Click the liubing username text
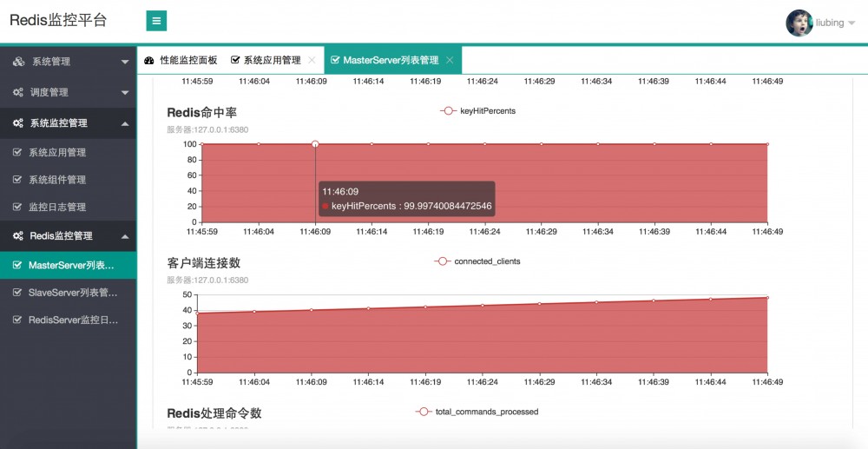868x449 pixels. pyautogui.click(x=830, y=23)
